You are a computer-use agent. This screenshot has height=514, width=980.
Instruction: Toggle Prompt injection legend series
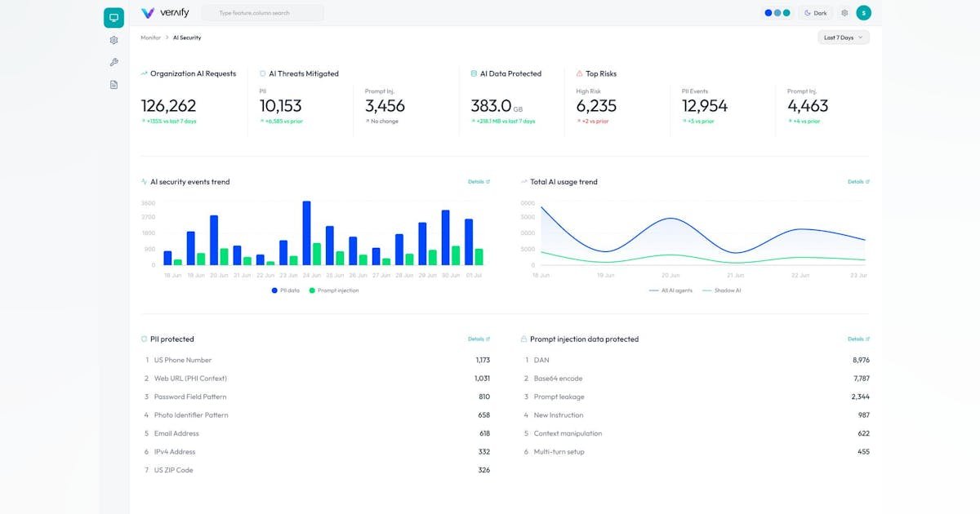pos(333,290)
